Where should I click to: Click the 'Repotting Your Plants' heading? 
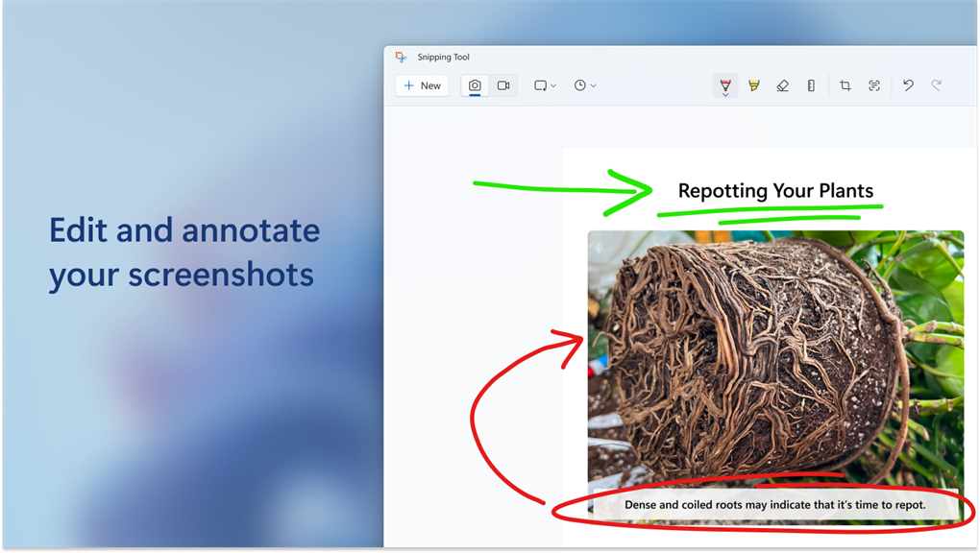pyautogui.click(x=775, y=191)
